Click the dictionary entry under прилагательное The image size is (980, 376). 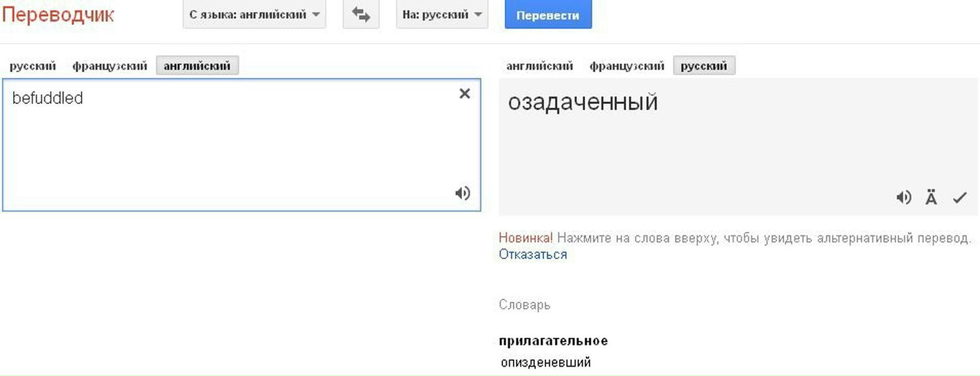[545, 362]
